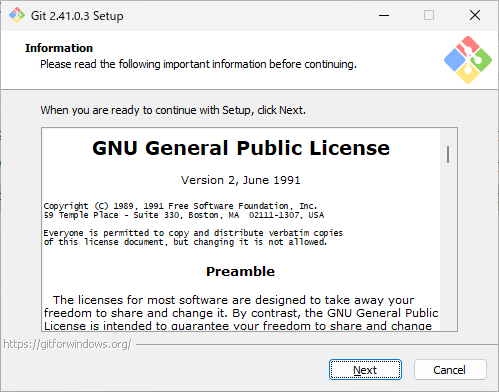Close the Git 2.41.0.3 Setup window
The height and width of the screenshot is (392, 499).
coord(475,15)
